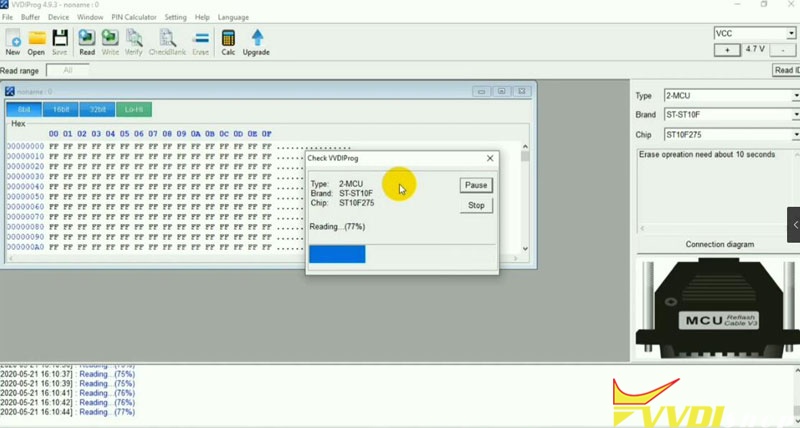Maximize the noname hex child window
Viewport: 800px width, 428px height.
(502, 91)
